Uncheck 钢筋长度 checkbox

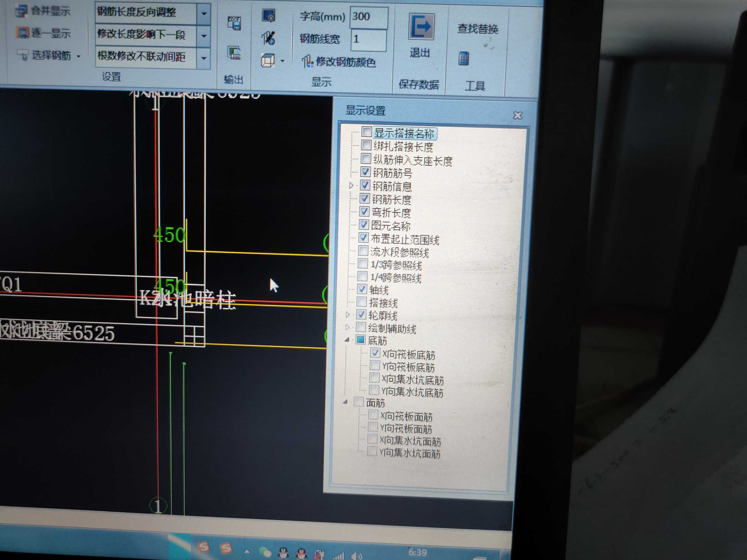point(364,198)
